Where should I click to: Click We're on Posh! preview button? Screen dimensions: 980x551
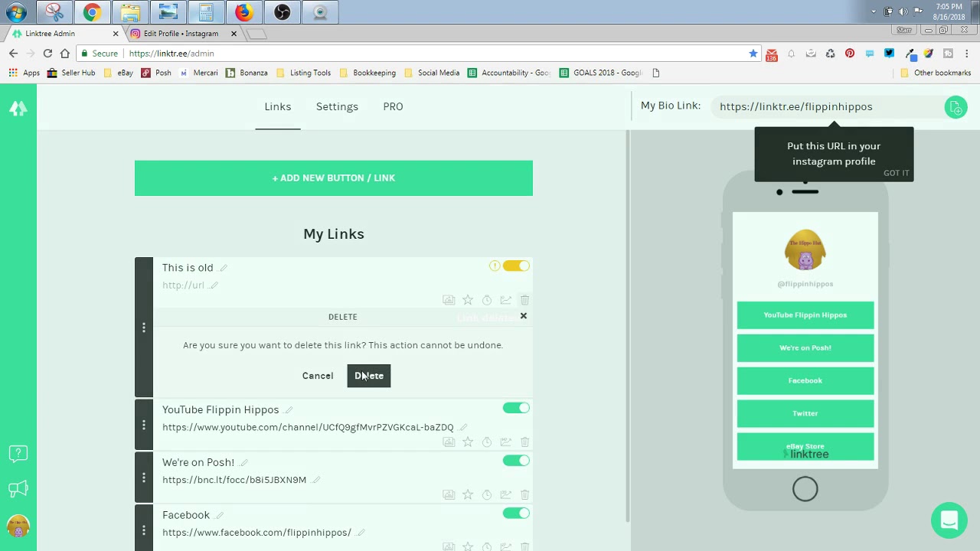pyautogui.click(x=805, y=347)
